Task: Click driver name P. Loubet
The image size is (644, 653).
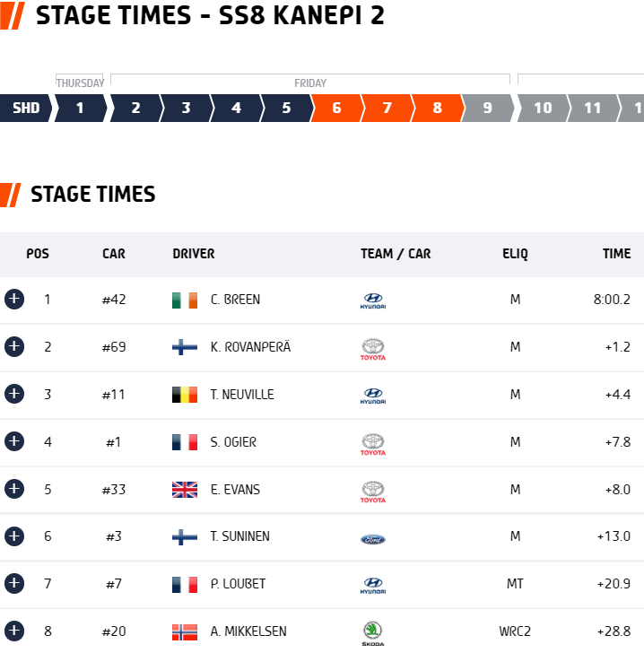Action: point(238,584)
